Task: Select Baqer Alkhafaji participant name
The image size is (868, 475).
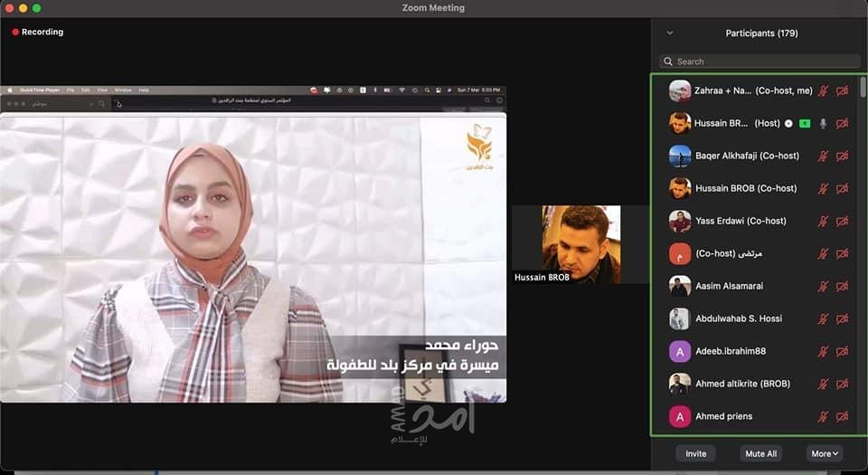Action: 748,157
